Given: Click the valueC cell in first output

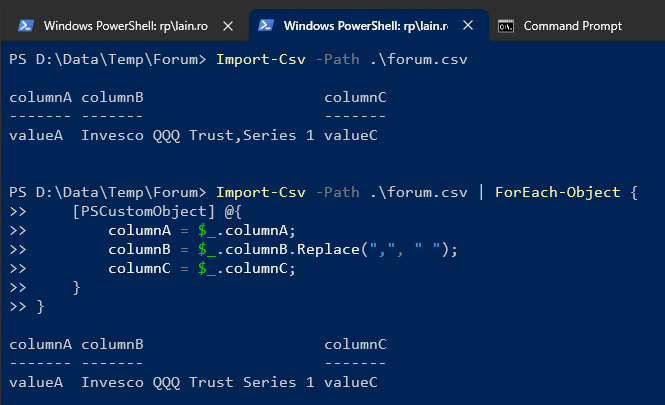Looking at the screenshot, I should coord(351,135).
